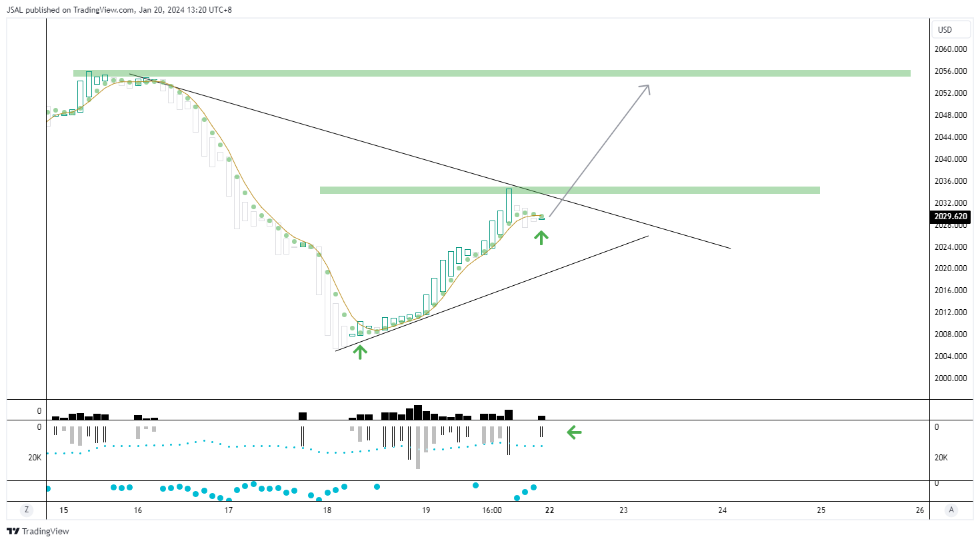Select the green left arrow in the indicator pane

574,432
